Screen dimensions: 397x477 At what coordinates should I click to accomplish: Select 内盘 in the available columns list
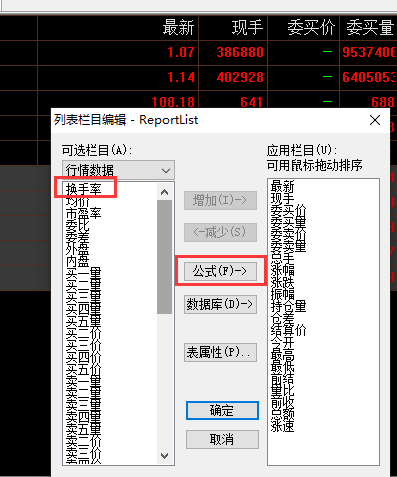pyautogui.click(x=78, y=261)
